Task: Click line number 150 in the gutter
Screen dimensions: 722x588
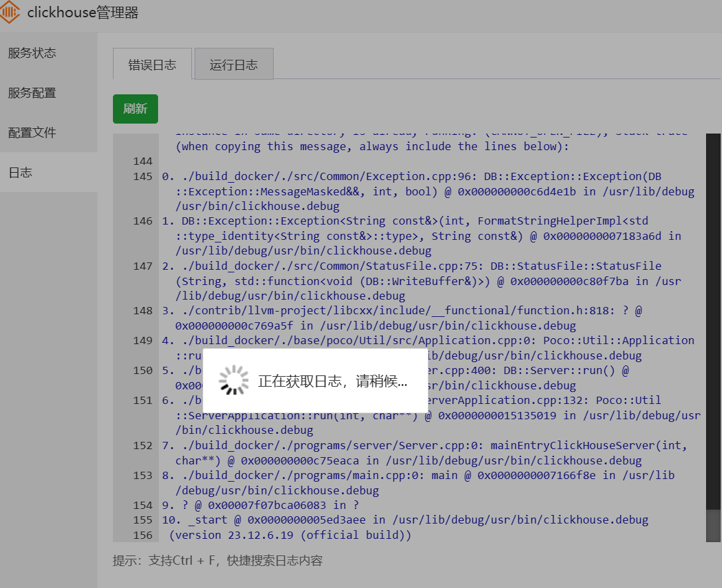Action: tap(143, 371)
